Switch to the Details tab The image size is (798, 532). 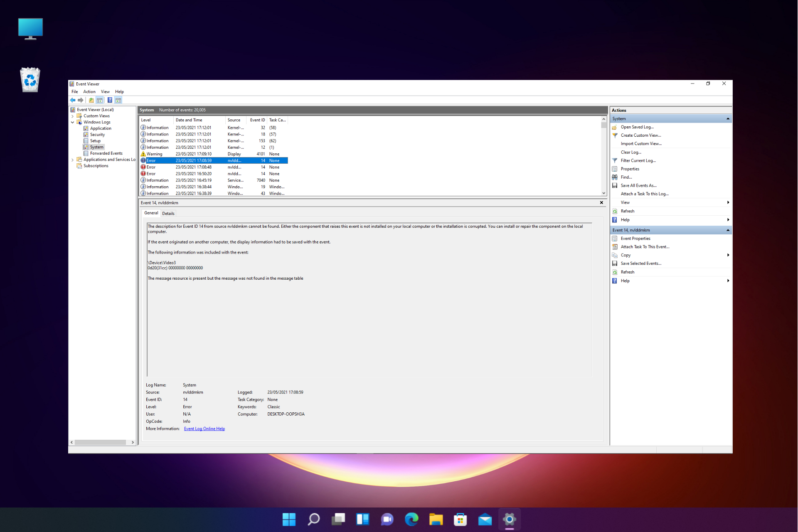[168, 214]
